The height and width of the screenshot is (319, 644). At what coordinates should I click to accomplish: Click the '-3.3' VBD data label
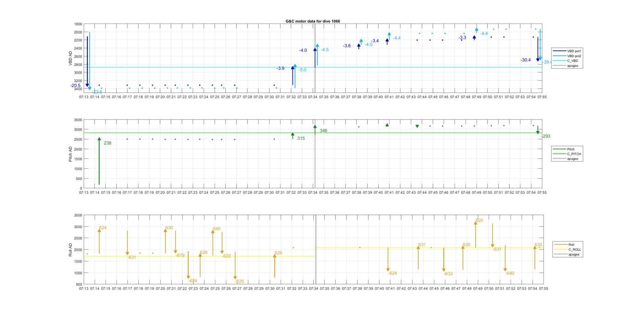coord(462,38)
